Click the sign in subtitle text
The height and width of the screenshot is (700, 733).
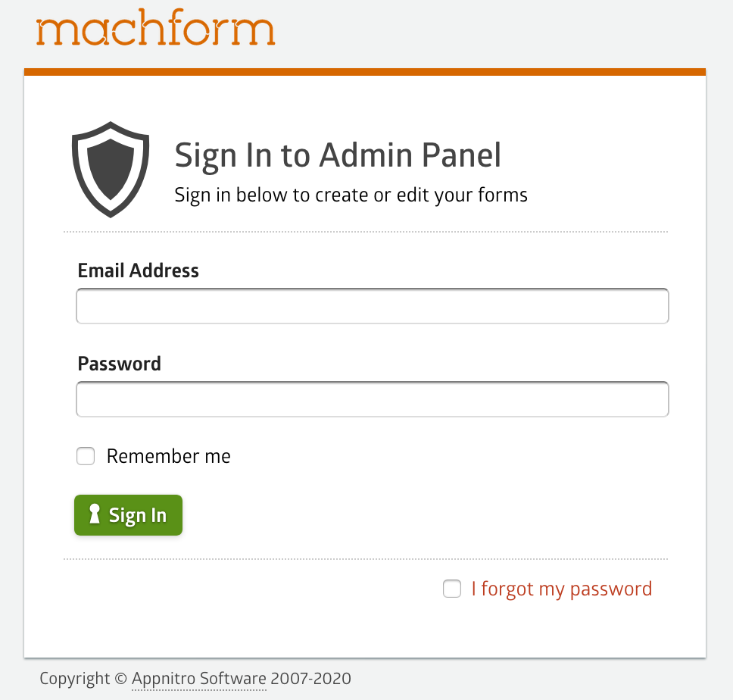[351, 195]
